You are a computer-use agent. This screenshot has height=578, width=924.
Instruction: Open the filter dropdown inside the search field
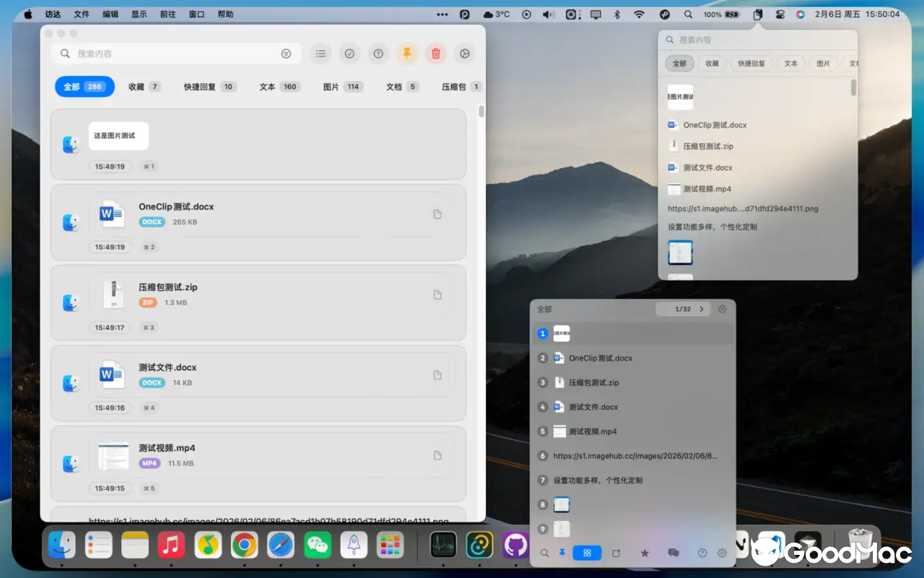[x=286, y=53]
